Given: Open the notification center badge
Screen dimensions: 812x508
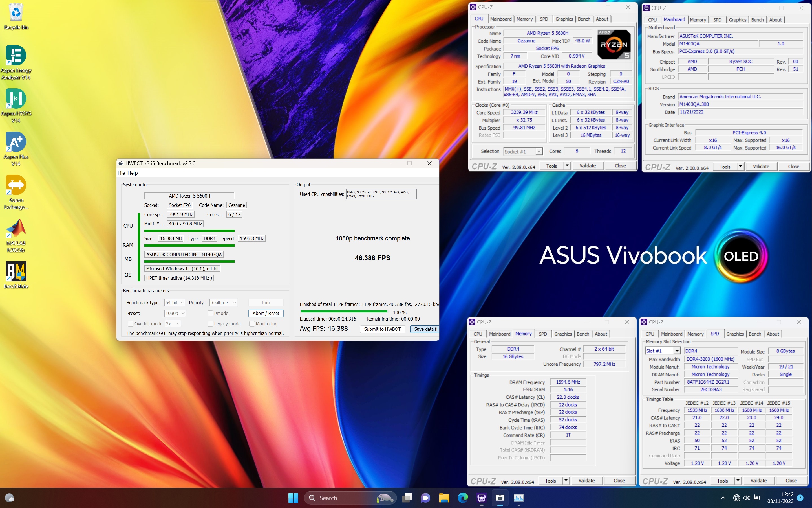Looking at the screenshot, I should point(800,498).
